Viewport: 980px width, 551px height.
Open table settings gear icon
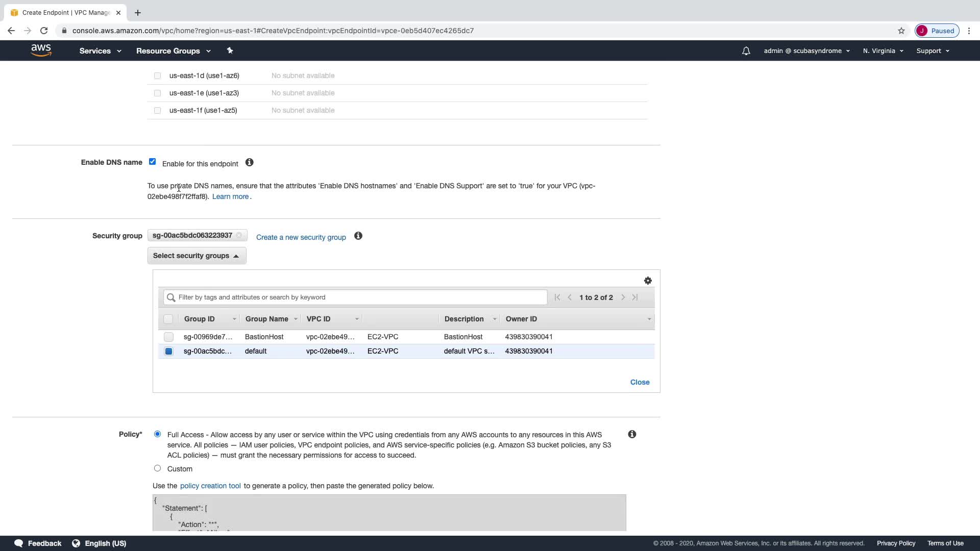[x=648, y=281]
